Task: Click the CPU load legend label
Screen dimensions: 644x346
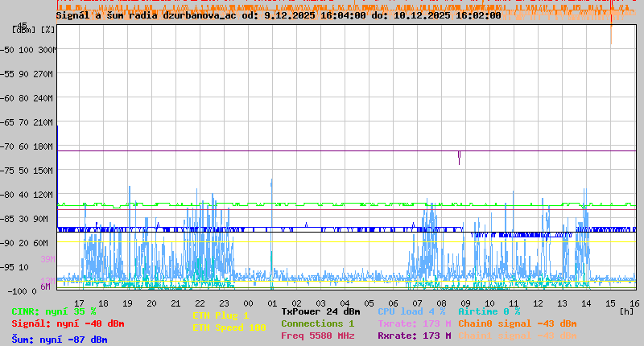Action: click(x=411, y=311)
